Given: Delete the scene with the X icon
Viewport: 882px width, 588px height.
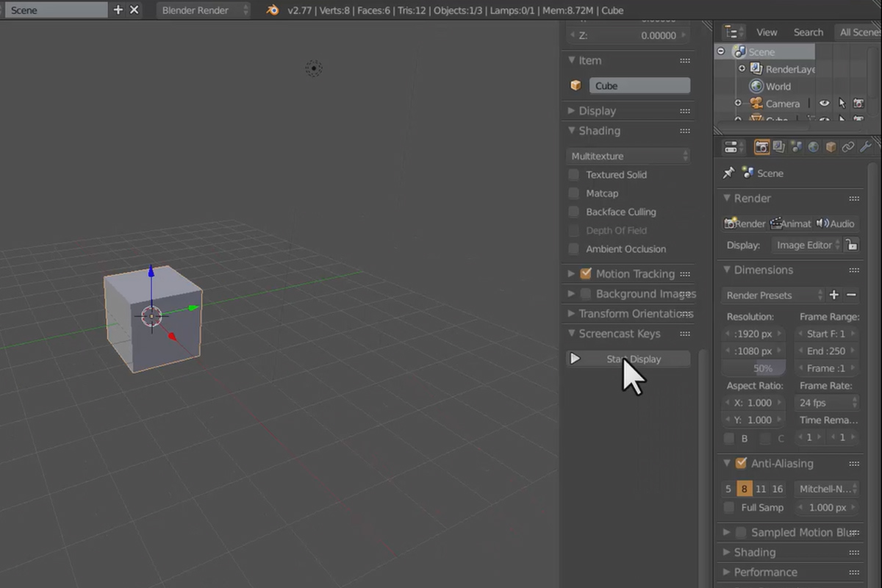Looking at the screenshot, I should point(134,10).
